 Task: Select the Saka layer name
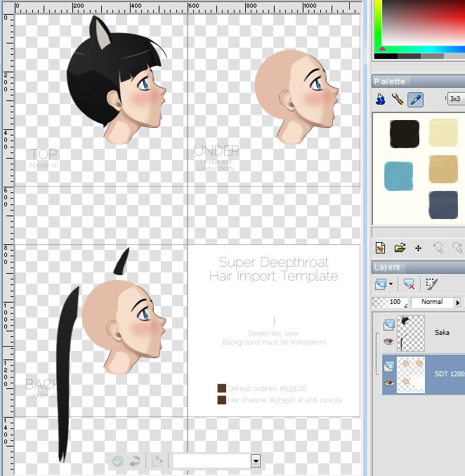pyautogui.click(x=442, y=333)
